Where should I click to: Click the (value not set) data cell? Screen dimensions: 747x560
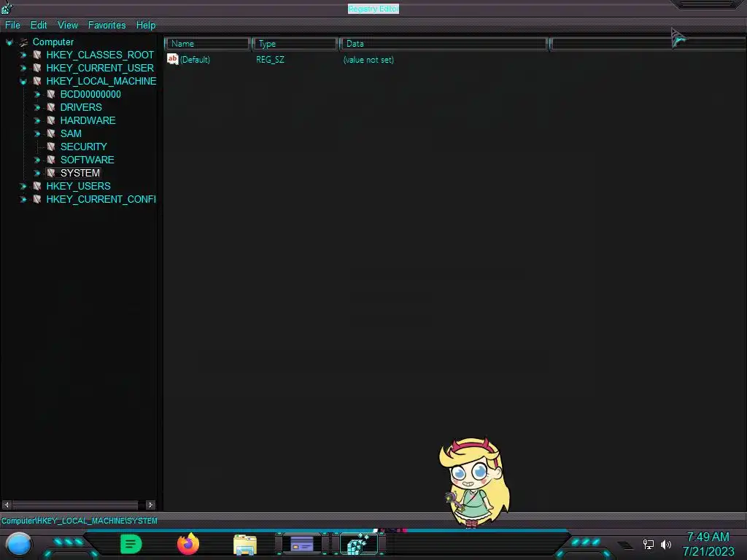click(x=368, y=60)
